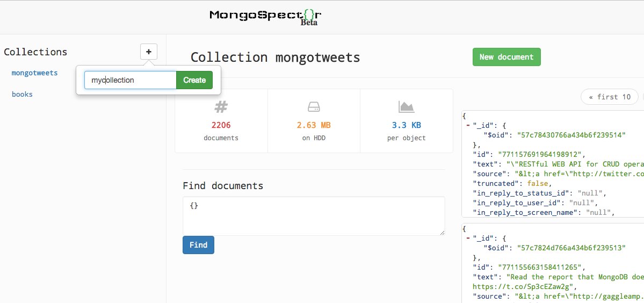Click the in_reply_to_screen_name null value
This screenshot has height=303, width=644.
598,213
